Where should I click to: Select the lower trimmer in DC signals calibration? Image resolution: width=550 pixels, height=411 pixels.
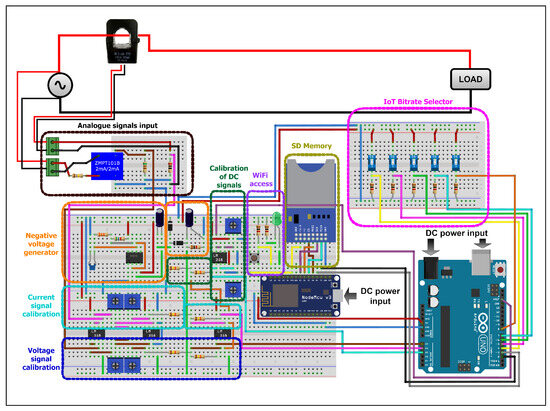[x=233, y=290]
